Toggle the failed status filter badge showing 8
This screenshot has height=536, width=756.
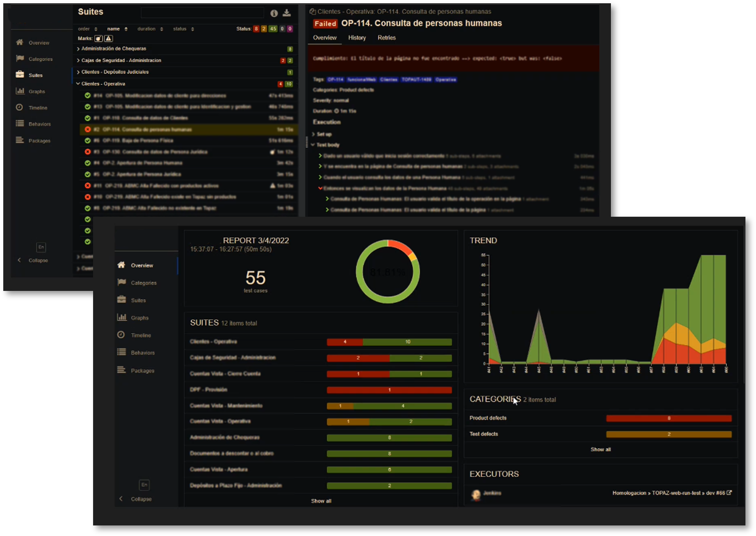pos(256,29)
